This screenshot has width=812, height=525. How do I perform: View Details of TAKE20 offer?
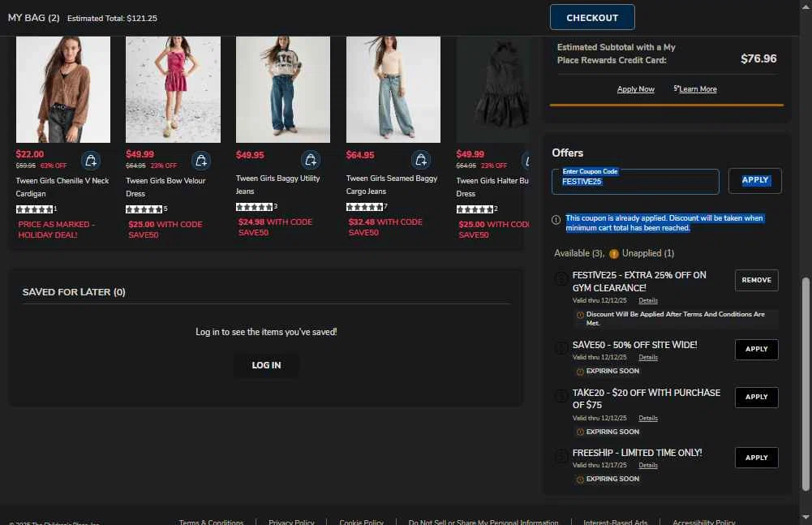point(648,418)
